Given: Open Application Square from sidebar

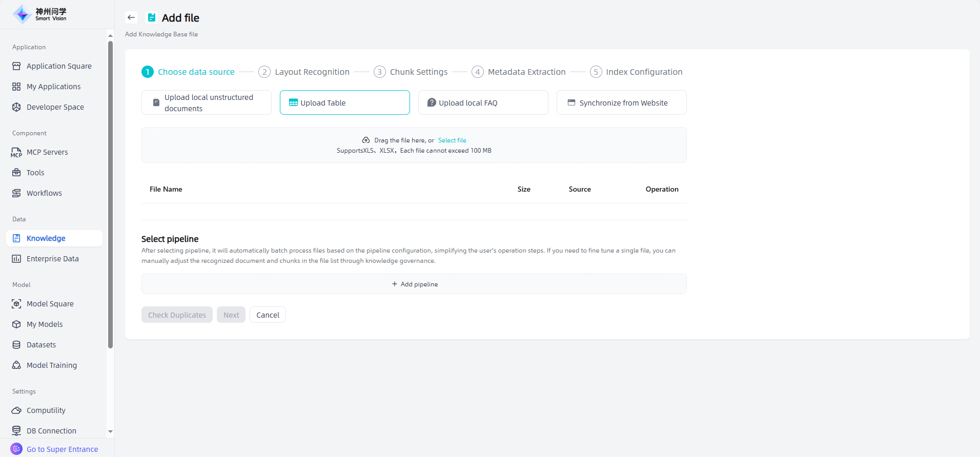Looking at the screenshot, I should coord(58,66).
